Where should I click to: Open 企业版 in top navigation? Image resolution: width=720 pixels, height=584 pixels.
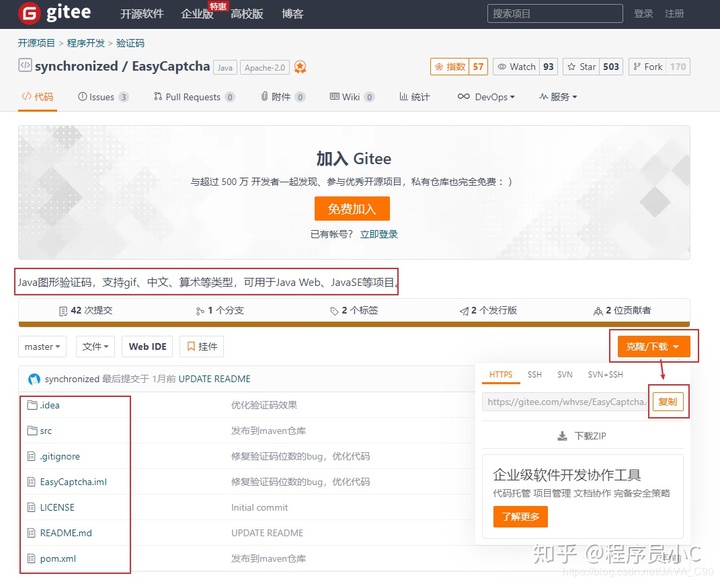click(197, 14)
